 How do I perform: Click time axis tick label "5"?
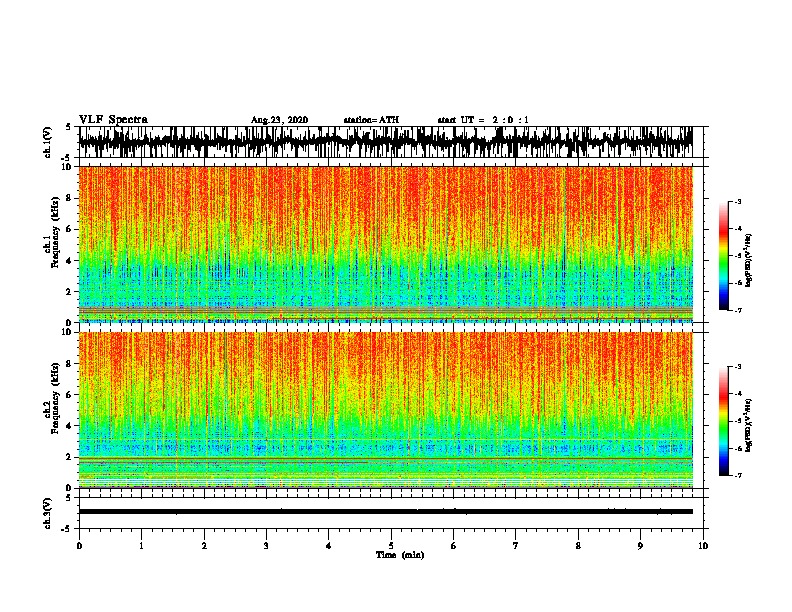(x=391, y=546)
